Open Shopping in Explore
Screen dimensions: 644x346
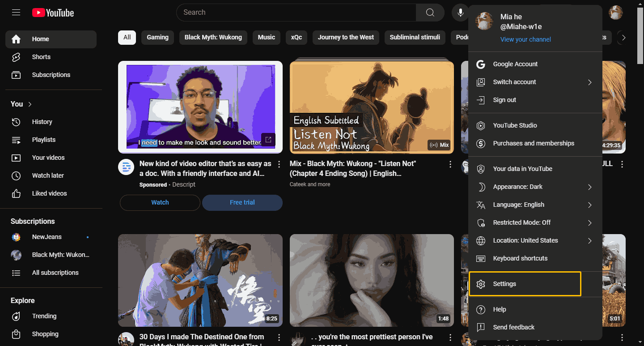[51, 334]
